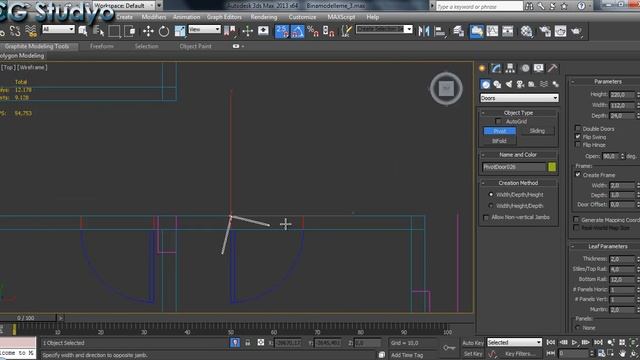Click the Rectangular Selection Region icon
The image size is (640, 360).
[114, 31]
